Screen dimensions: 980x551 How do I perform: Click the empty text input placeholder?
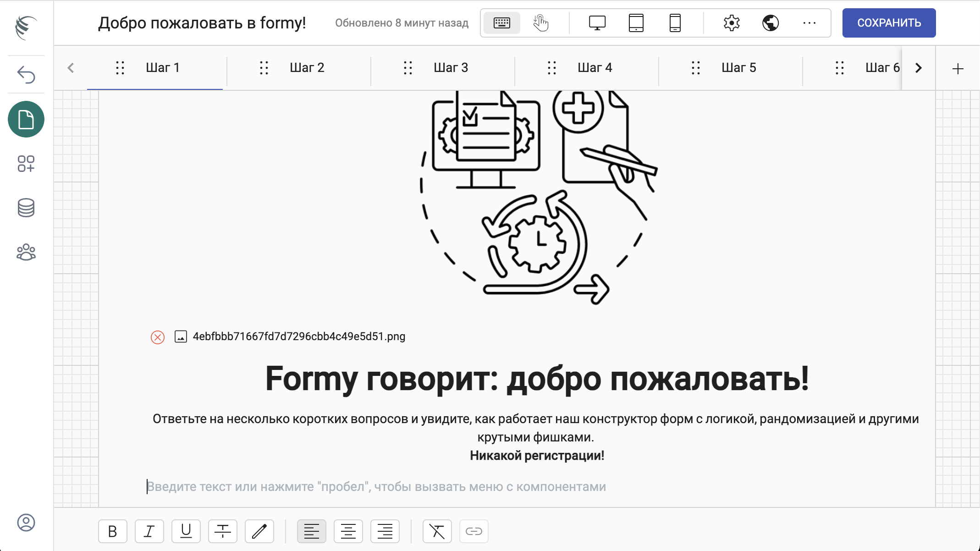(376, 487)
